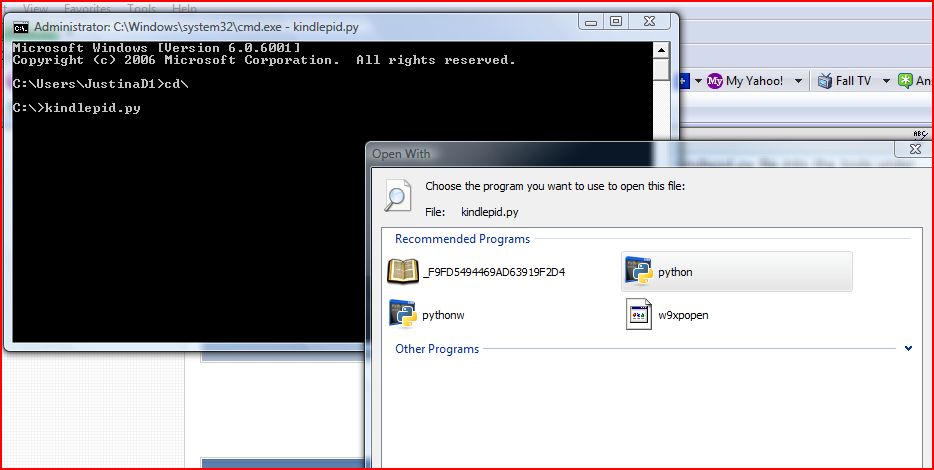The image size is (934, 470).
Task: Expand the Other Programs section chevron
Action: click(x=908, y=348)
